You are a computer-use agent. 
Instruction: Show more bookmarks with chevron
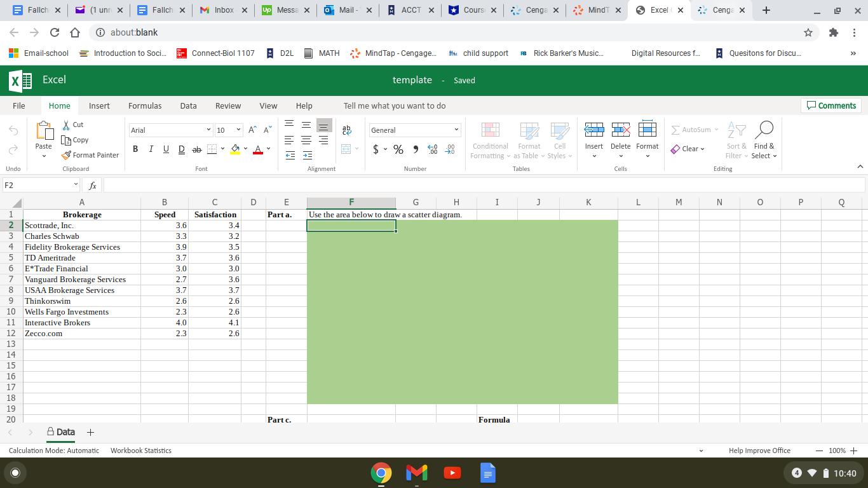(853, 53)
